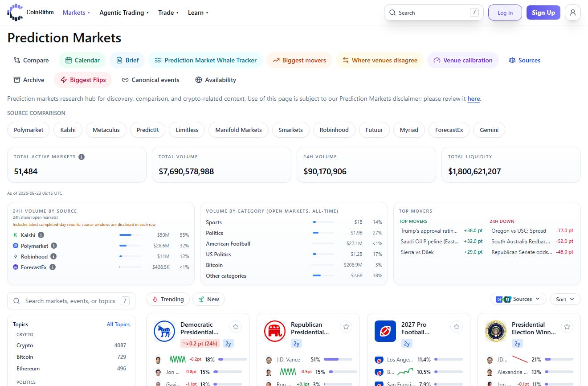Click the info icon beside Total Active Markets
The width and height of the screenshot is (588, 386).
(82, 157)
